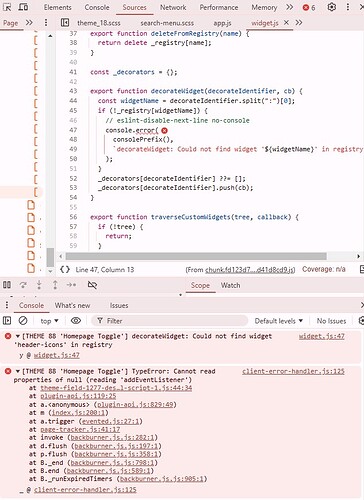Screen dimensions: 364x500
Task: Click the horizontal code scrollbar
Action: 196,256
